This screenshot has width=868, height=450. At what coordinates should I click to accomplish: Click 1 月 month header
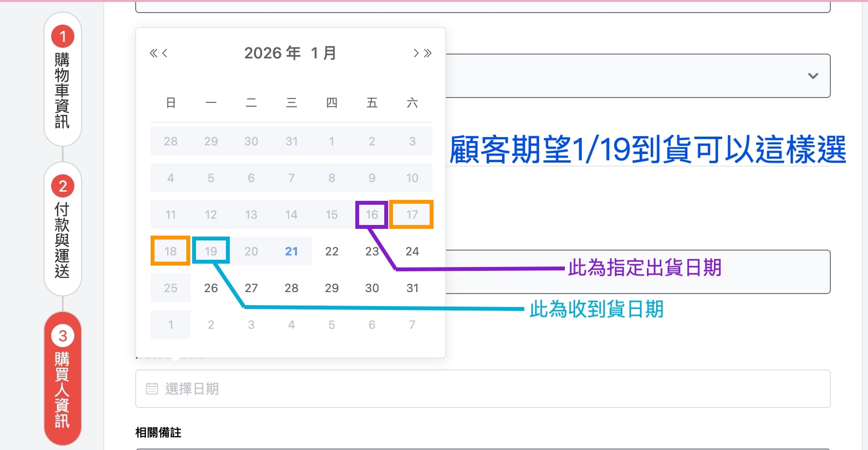(x=323, y=53)
